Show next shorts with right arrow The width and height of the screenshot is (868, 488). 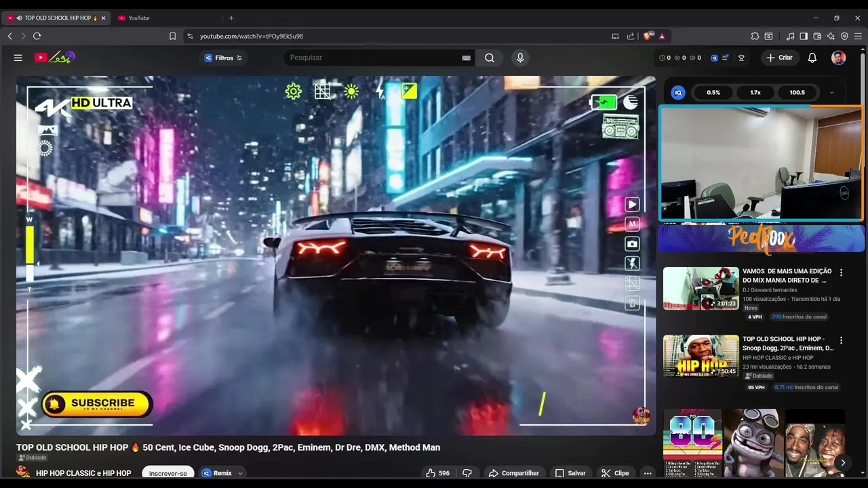pyautogui.click(x=843, y=462)
